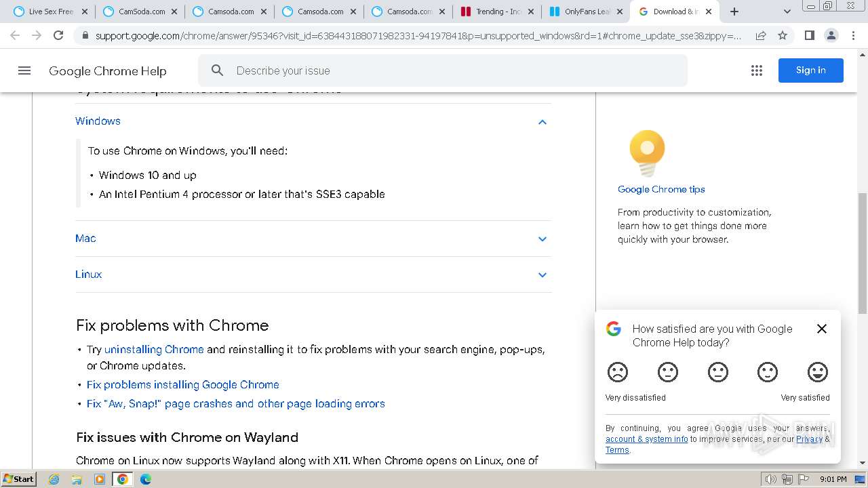Open the Terms link in survey
Viewport: 868px width, 488px height.
coord(617,450)
